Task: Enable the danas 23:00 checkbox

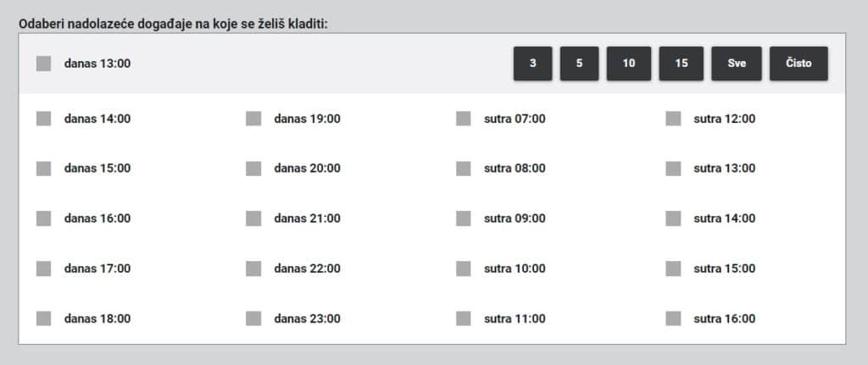Action: click(253, 318)
